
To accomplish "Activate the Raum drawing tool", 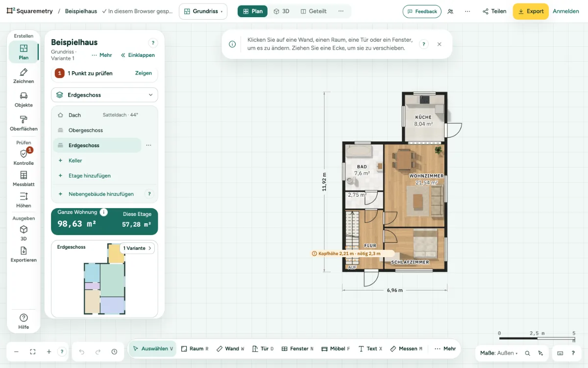I will (195, 349).
